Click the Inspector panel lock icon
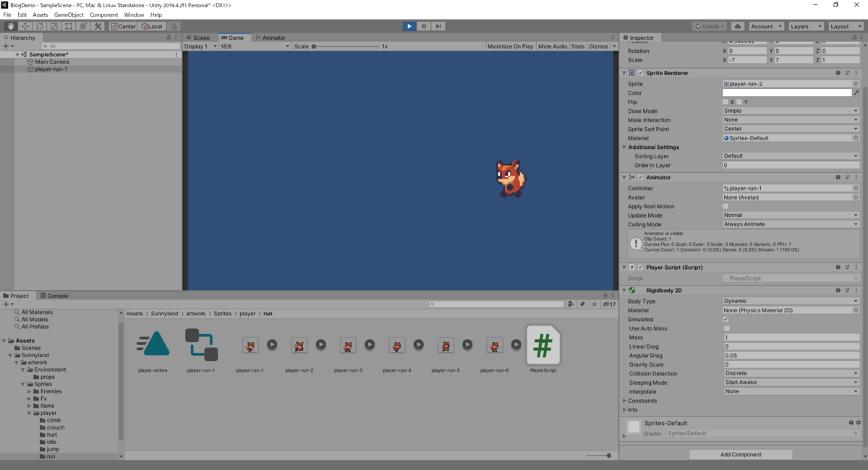The height and width of the screenshot is (470, 868). [854, 38]
